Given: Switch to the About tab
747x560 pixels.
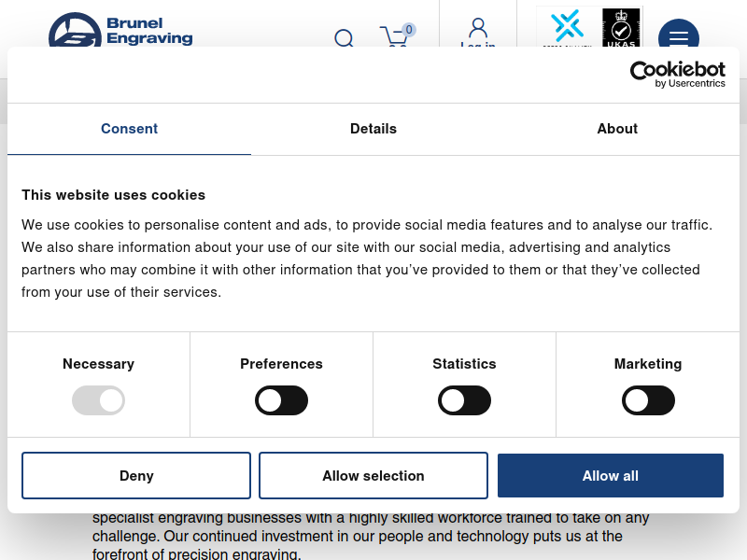Looking at the screenshot, I should [x=617, y=129].
